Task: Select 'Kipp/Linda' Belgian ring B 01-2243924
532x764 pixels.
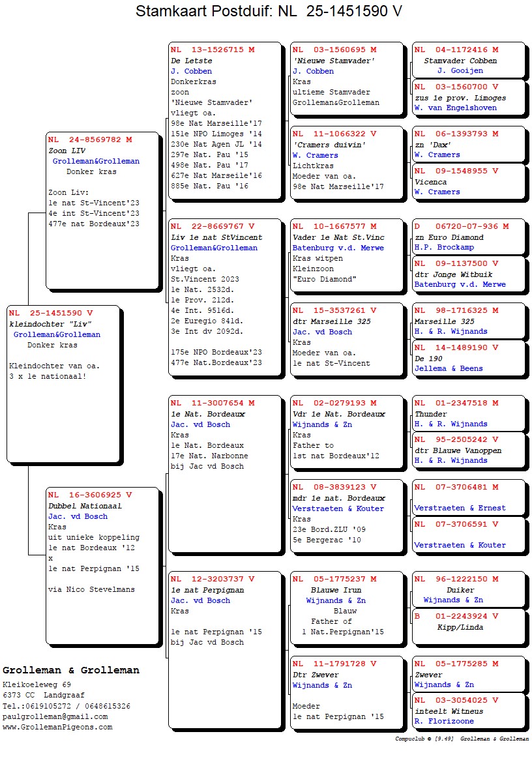Action: point(468,626)
